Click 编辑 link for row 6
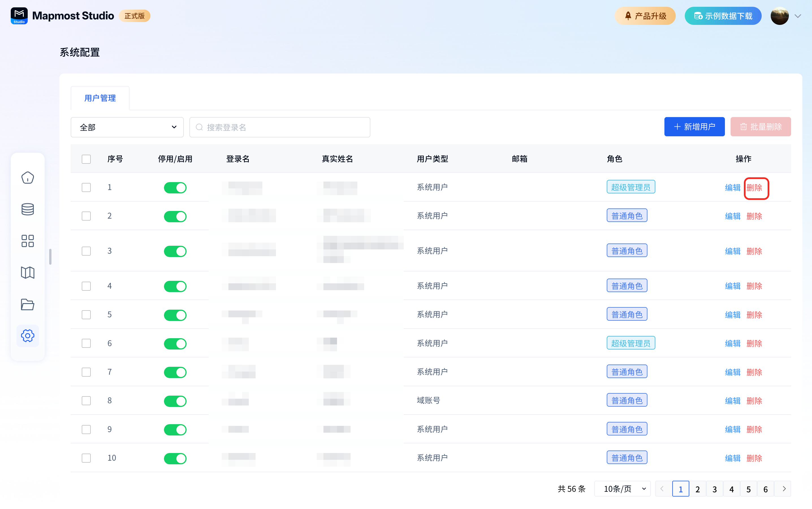Image resolution: width=812 pixels, height=509 pixels. coord(732,343)
